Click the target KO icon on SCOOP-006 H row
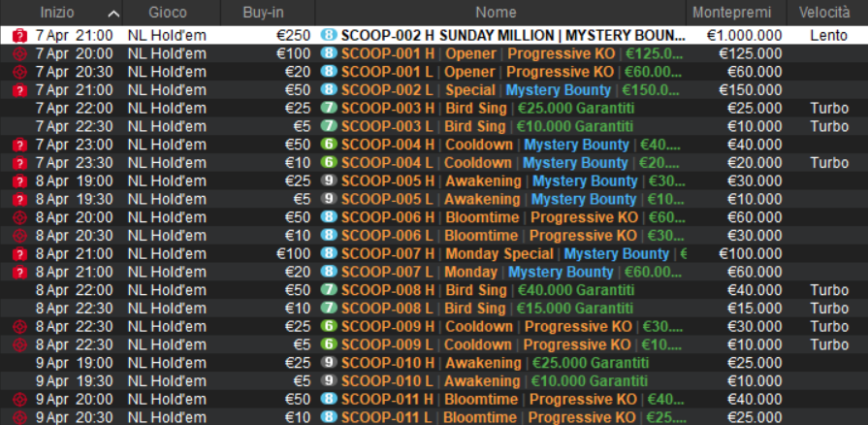The height and width of the screenshot is (425, 868). [20, 217]
